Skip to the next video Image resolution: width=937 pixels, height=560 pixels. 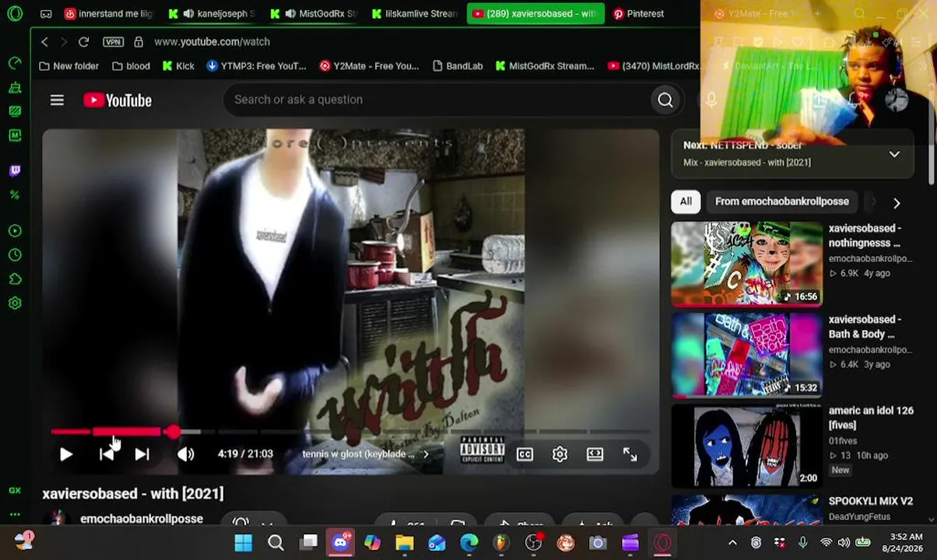(x=142, y=454)
